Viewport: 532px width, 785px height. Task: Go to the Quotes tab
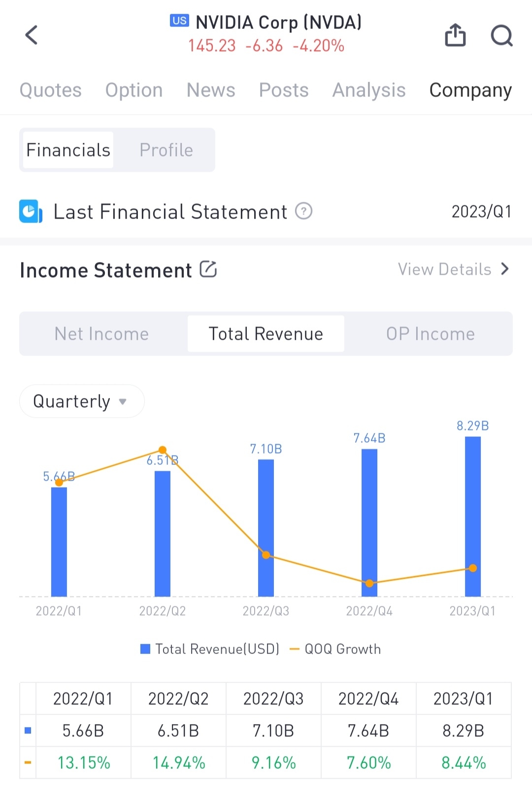(x=51, y=90)
